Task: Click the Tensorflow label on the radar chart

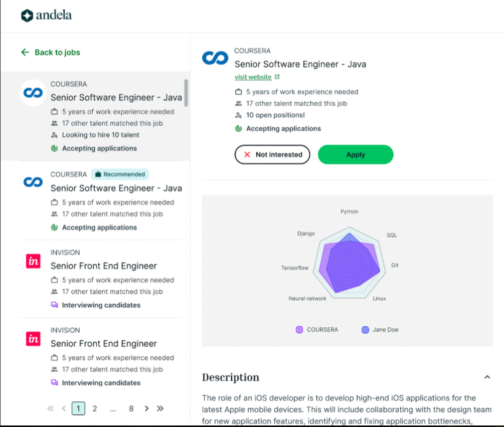Action: tap(295, 268)
